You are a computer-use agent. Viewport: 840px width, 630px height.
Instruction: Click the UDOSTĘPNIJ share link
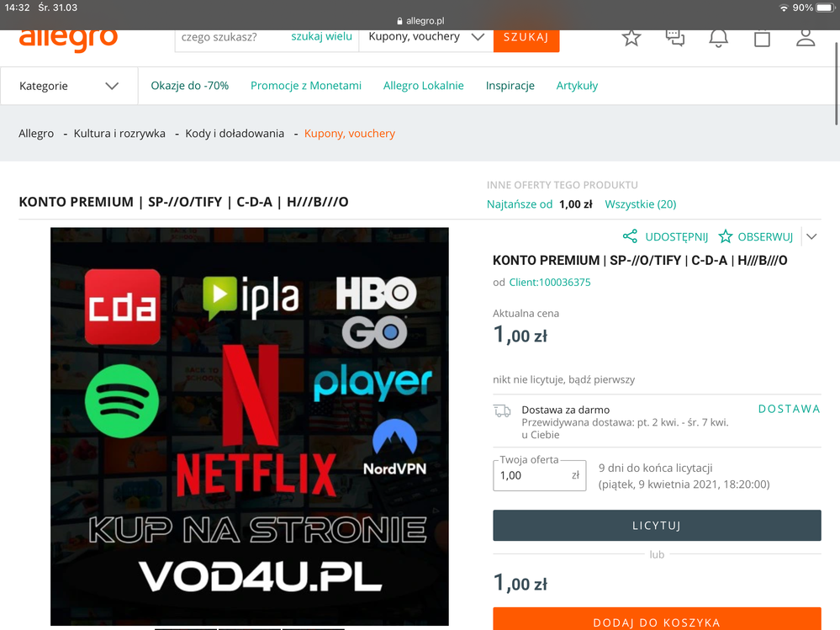pyautogui.click(x=677, y=237)
